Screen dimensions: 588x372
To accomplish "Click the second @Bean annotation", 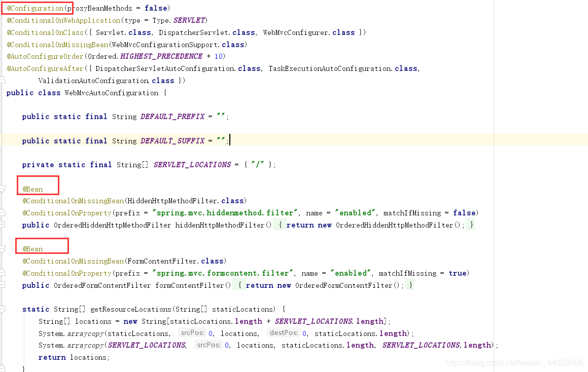I will [32, 249].
